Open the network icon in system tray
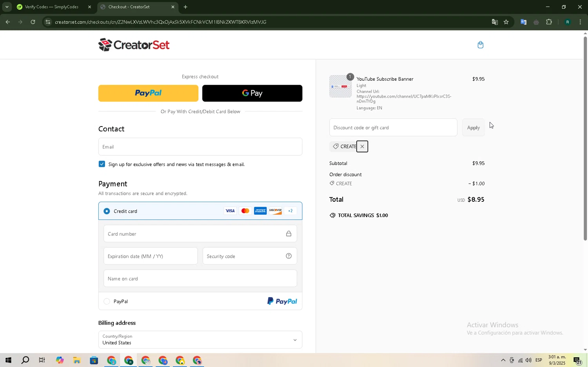This screenshot has height=367, width=588. coord(520,360)
